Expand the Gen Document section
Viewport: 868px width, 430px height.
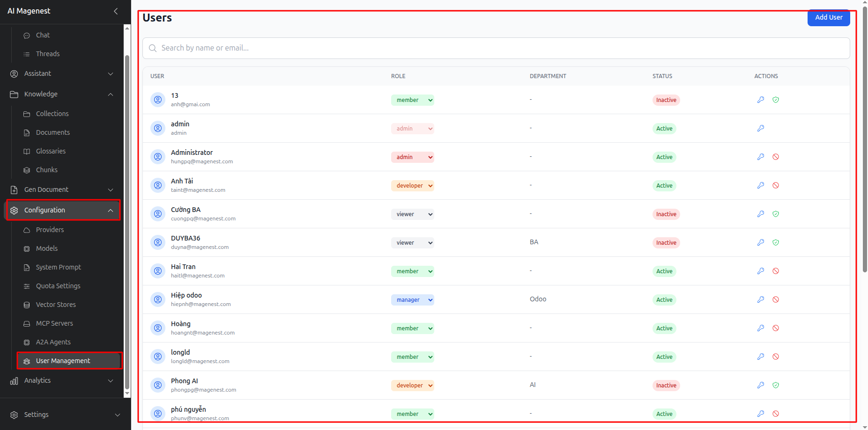[x=62, y=189]
